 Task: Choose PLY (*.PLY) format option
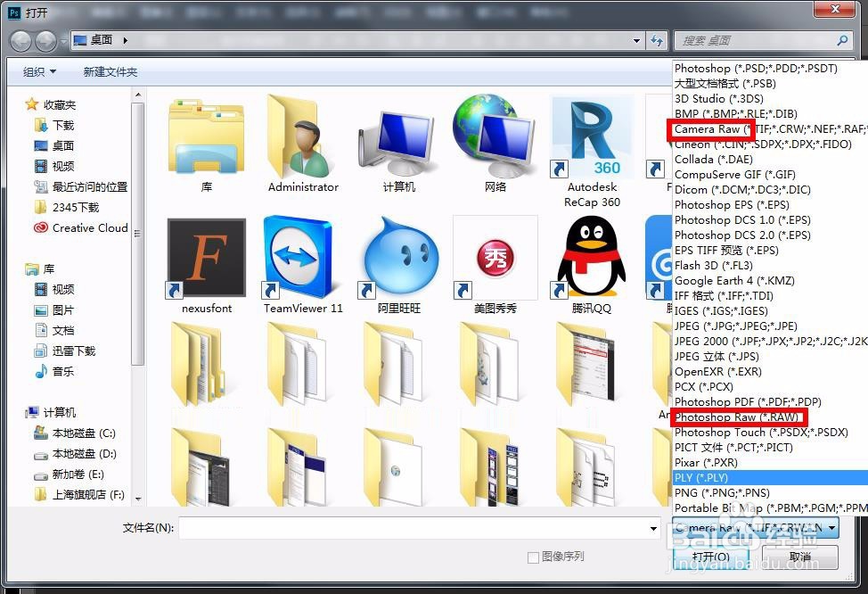(x=770, y=477)
